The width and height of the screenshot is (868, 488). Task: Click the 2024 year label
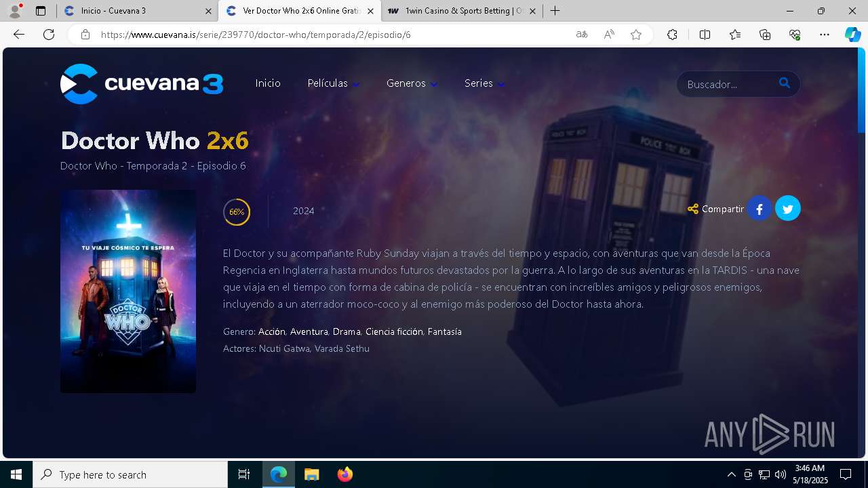click(x=303, y=211)
